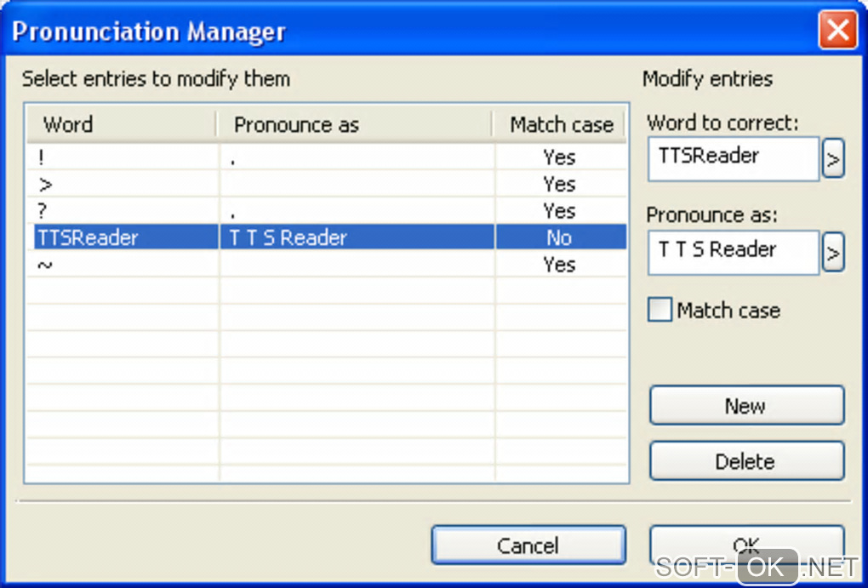Screen dimensions: 868x588
Task: Click the Yes cell in the '?' row
Action: 559,211
